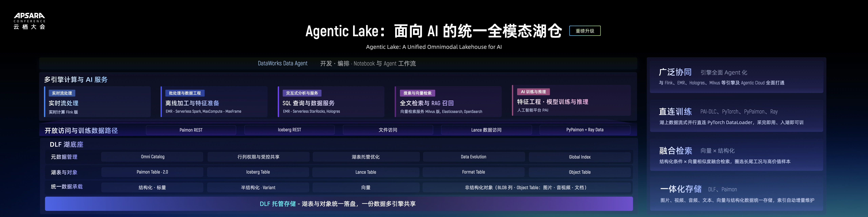Pick the 非结构化对象 (BLOB 列) box
The height and width of the screenshot is (217, 868).
pos(527,187)
